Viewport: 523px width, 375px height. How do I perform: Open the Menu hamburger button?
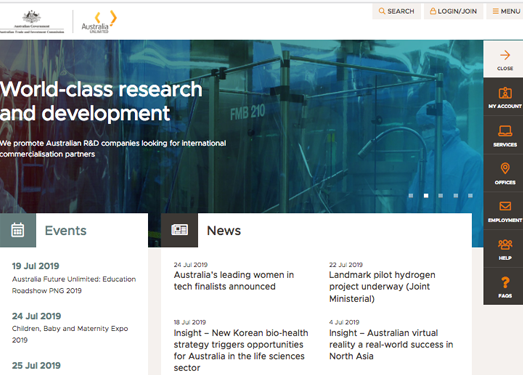[x=506, y=11]
